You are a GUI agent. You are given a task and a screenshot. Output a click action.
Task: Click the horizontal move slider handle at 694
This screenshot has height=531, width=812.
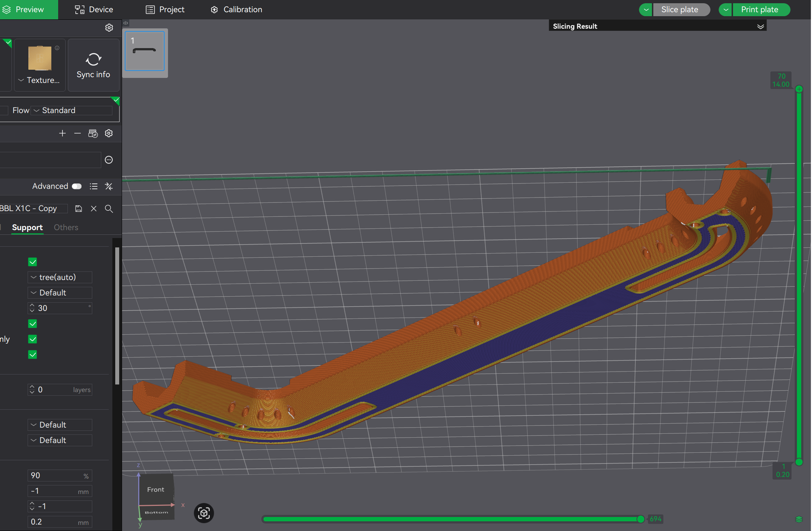pyautogui.click(x=641, y=519)
